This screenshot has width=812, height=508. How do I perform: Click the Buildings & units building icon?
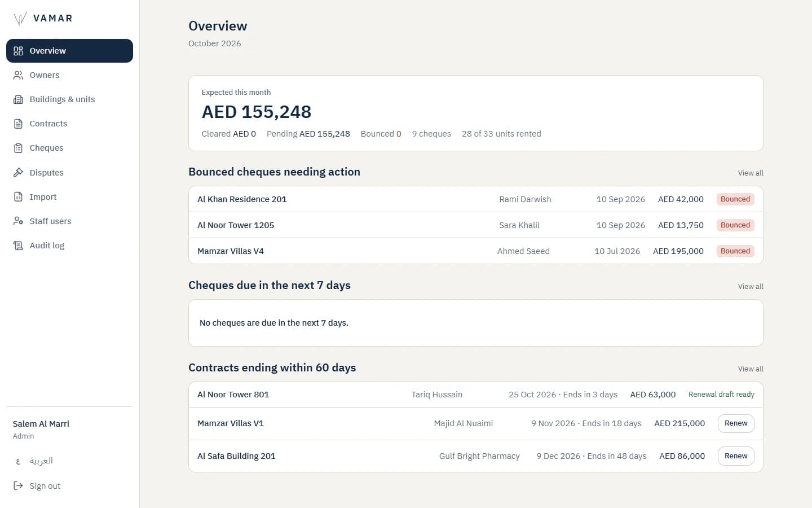pos(18,99)
